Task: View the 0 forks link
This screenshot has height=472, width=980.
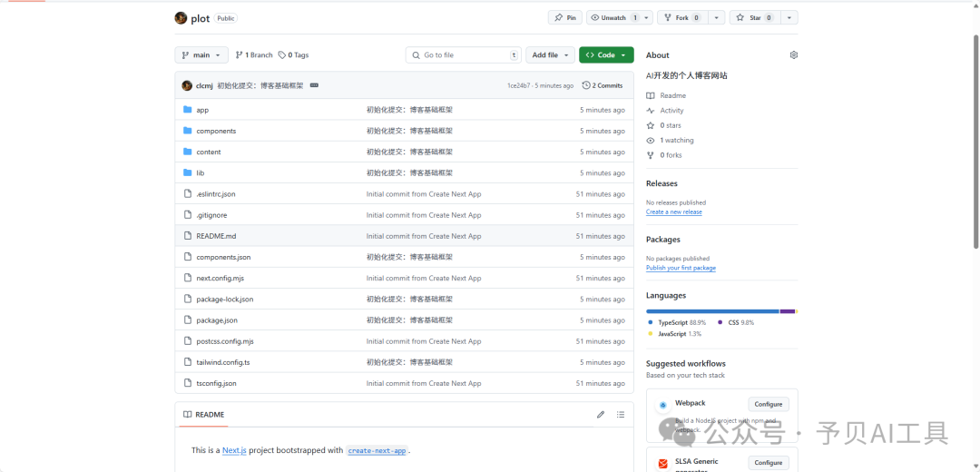Action: tap(664, 155)
